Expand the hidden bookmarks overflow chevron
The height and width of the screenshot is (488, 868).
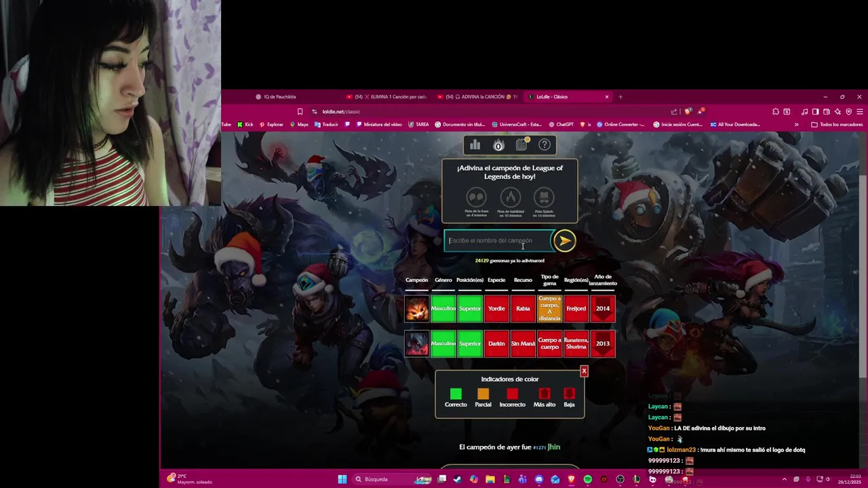797,125
